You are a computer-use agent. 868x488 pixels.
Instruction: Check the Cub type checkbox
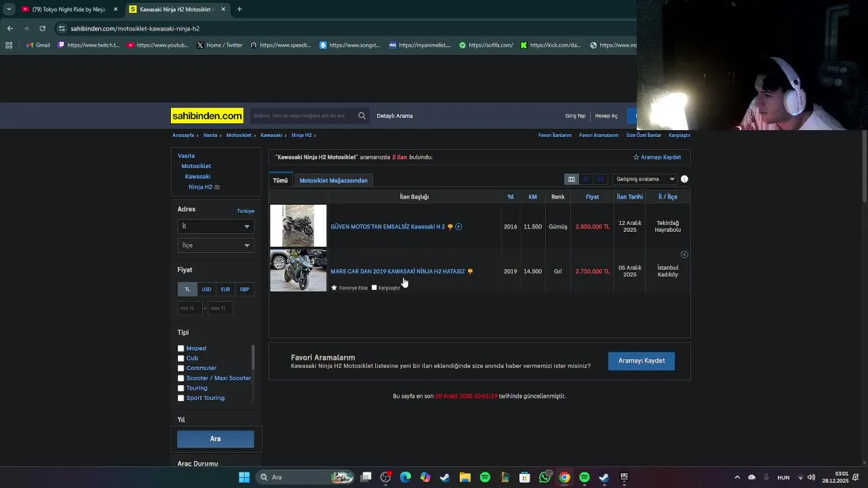(x=181, y=358)
